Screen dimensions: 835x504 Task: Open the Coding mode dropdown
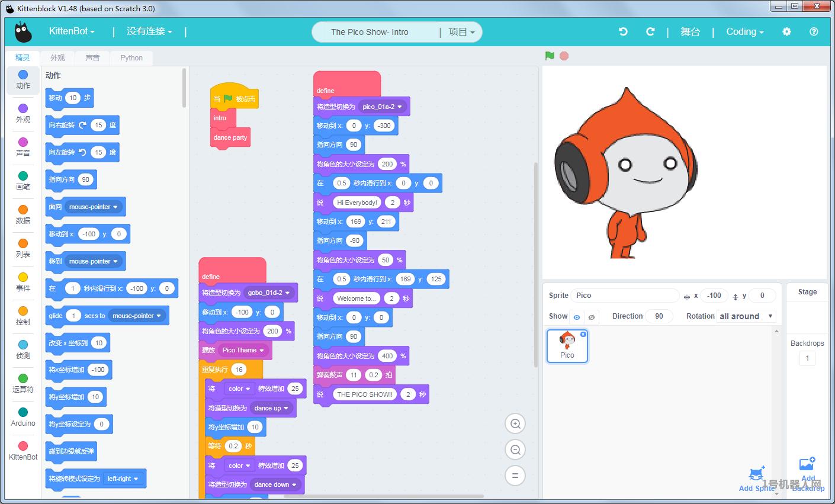[x=744, y=32]
